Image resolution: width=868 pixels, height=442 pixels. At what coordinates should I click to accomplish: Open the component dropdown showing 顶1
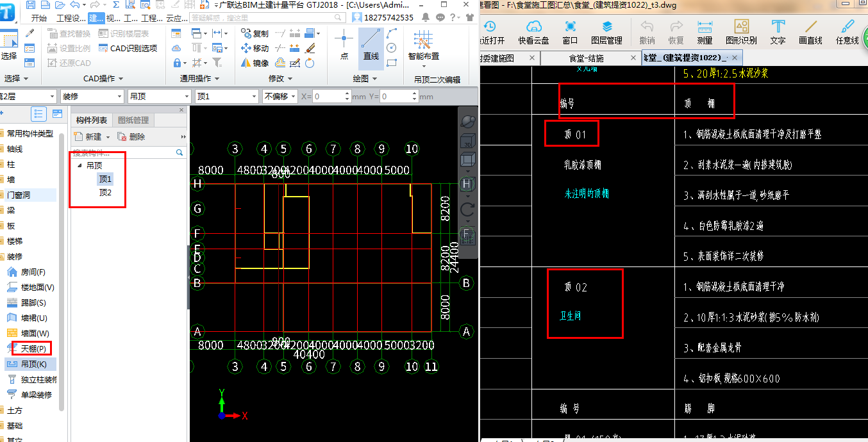click(226, 96)
